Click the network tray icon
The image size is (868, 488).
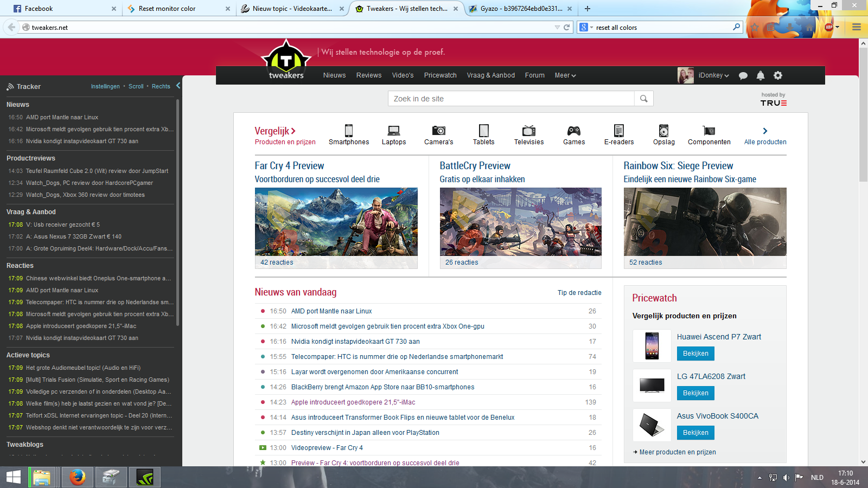[773, 478]
